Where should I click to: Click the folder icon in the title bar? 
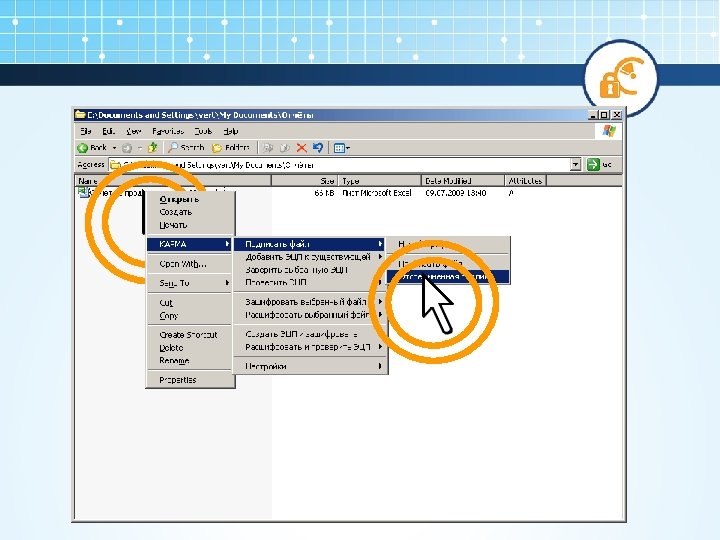[x=80, y=114]
